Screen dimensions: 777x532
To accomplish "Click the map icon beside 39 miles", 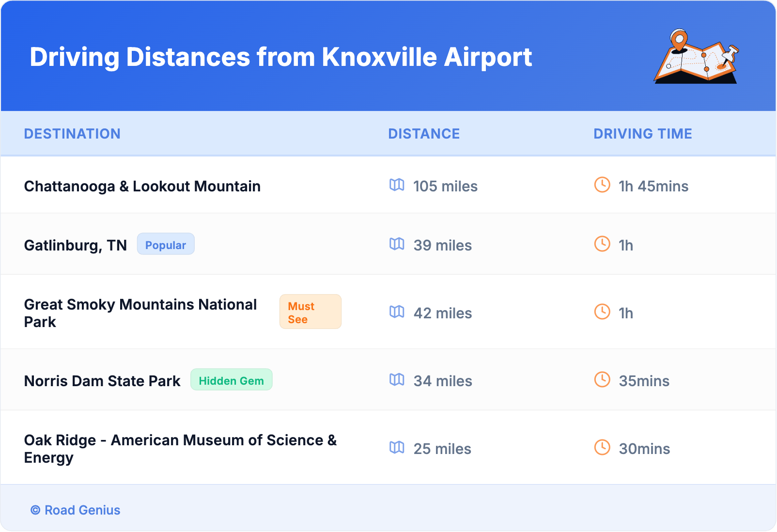I will (397, 244).
